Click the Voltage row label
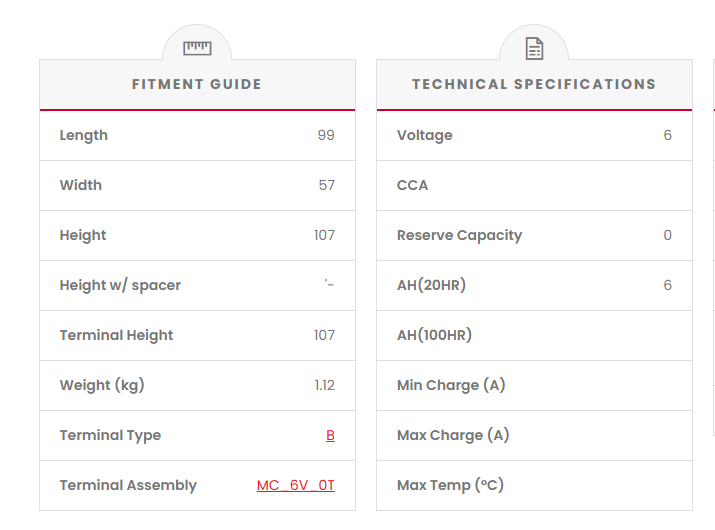This screenshot has height=530, width=715. 424,135
